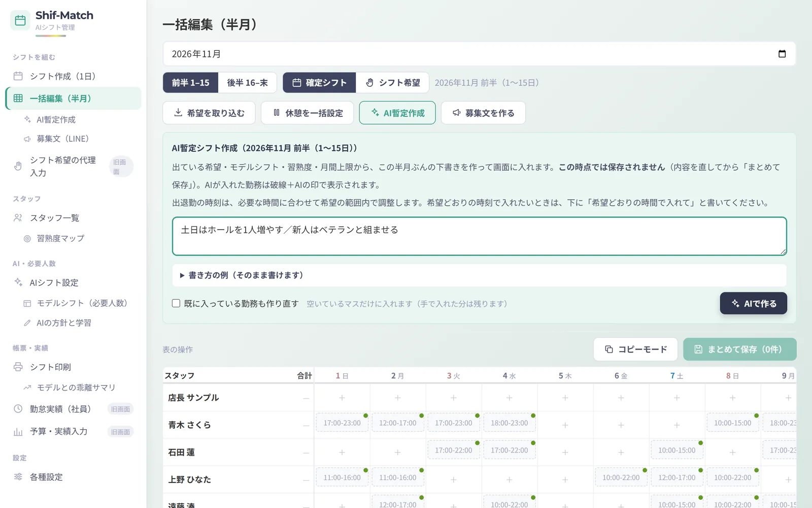Click the table icon beside モデルシフト（必要人数）
812x508 pixels.
coord(27,303)
